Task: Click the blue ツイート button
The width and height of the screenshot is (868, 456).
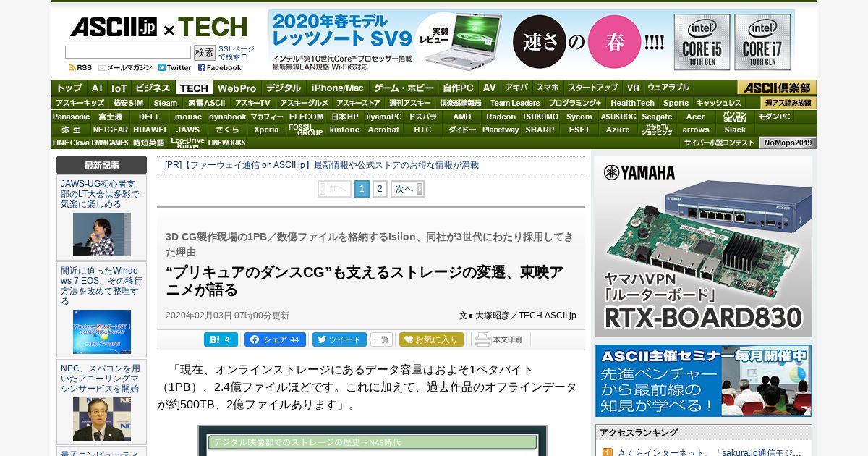Action: click(x=339, y=339)
